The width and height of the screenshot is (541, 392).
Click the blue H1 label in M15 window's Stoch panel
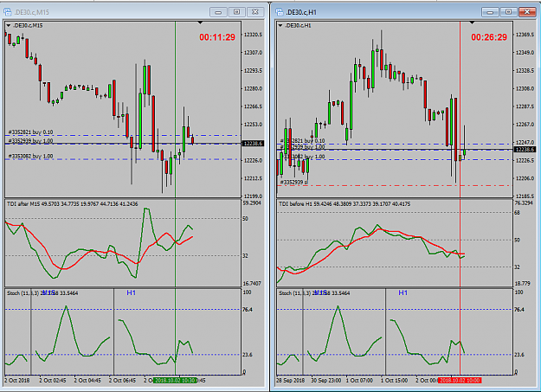[x=131, y=293]
